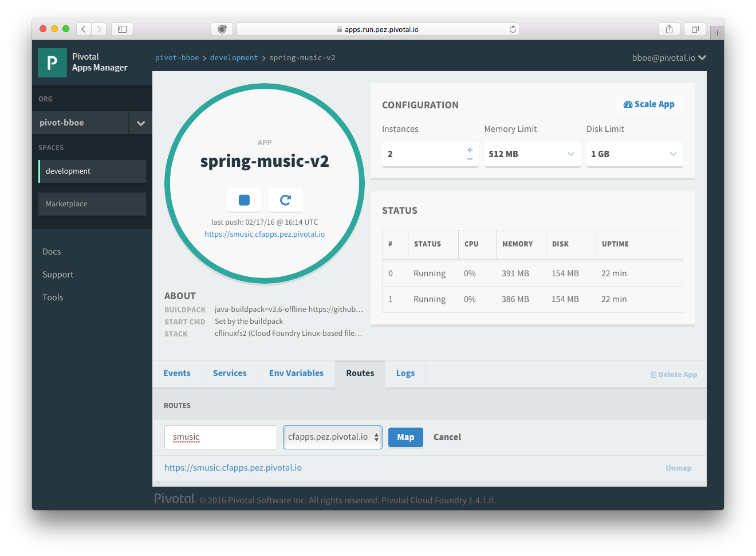Viewport: 756px width, 556px height.
Task: Open the bboe@pivotal.io user menu
Action: tap(669, 58)
